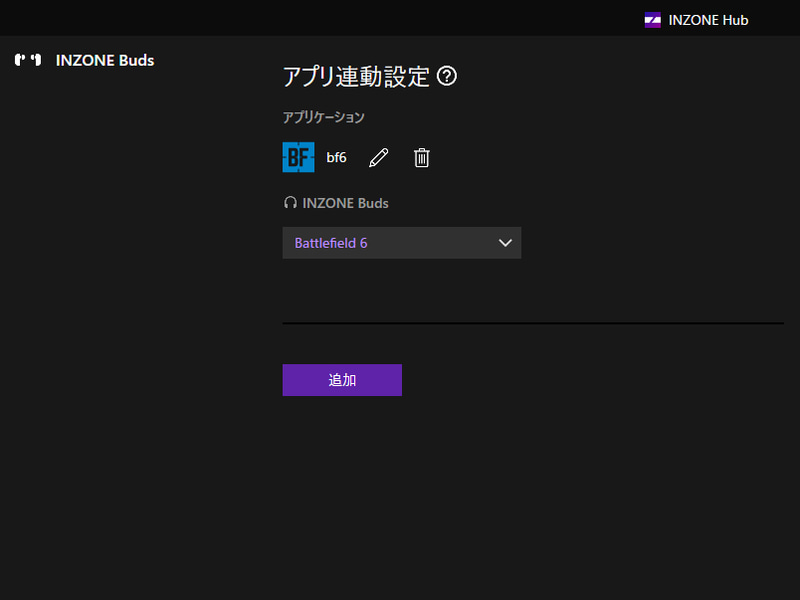The width and height of the screenshot is (800, 600).
Task: Click the bf6 application name text
Action: click(x=336, y=157)
